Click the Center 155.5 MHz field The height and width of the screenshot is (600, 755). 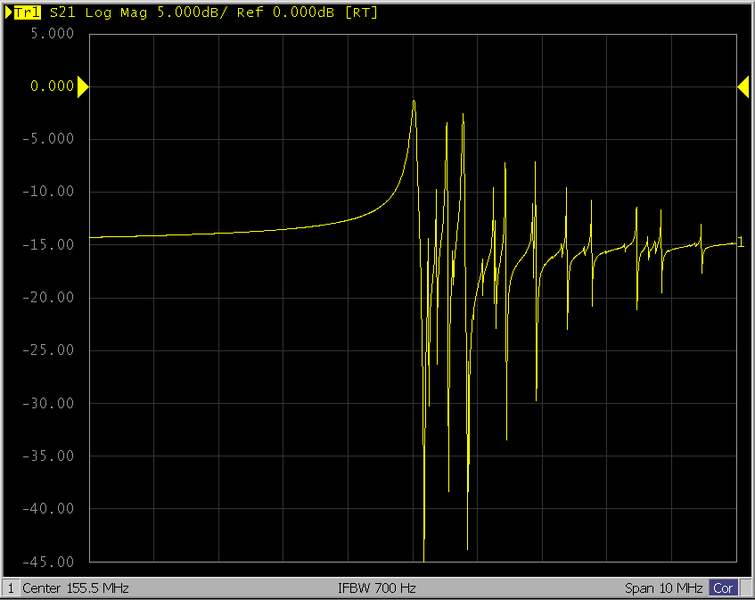pyautogui.click(x=75, y=588)
